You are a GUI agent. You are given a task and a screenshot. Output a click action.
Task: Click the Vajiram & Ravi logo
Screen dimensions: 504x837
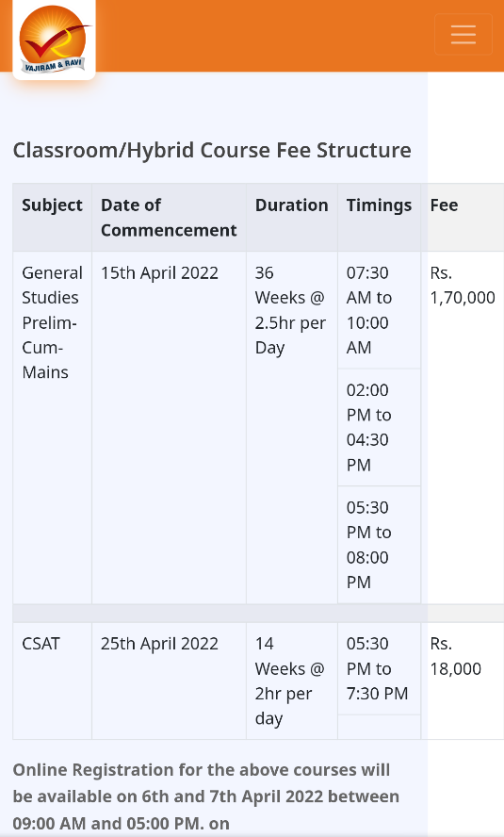(x=54, y=40)
